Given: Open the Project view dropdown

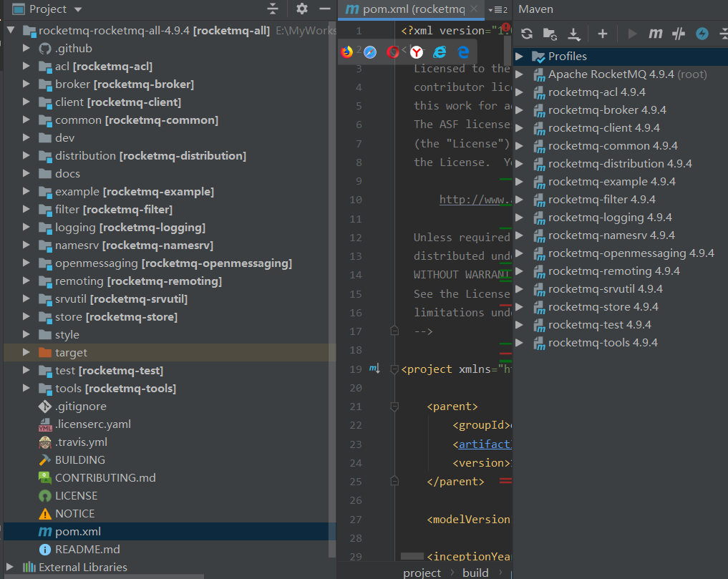Looking at the screenshot, I should point(77,9).
